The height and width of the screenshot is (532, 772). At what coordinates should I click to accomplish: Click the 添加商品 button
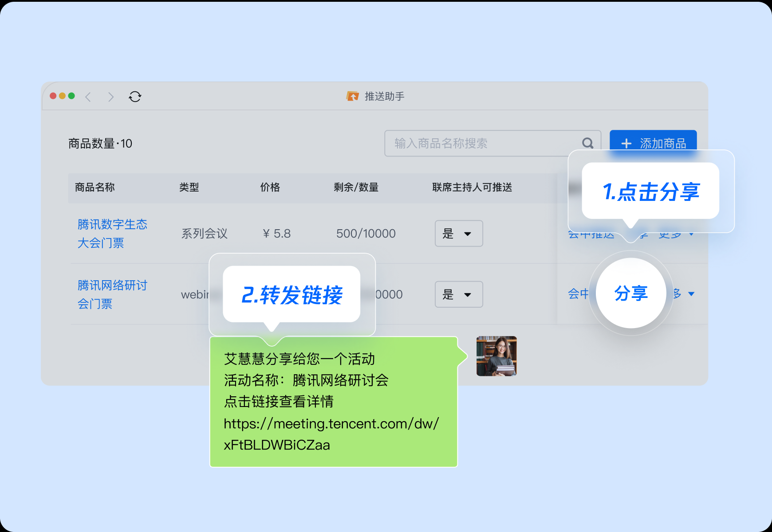pyautogui.click(x=653, y=143)
